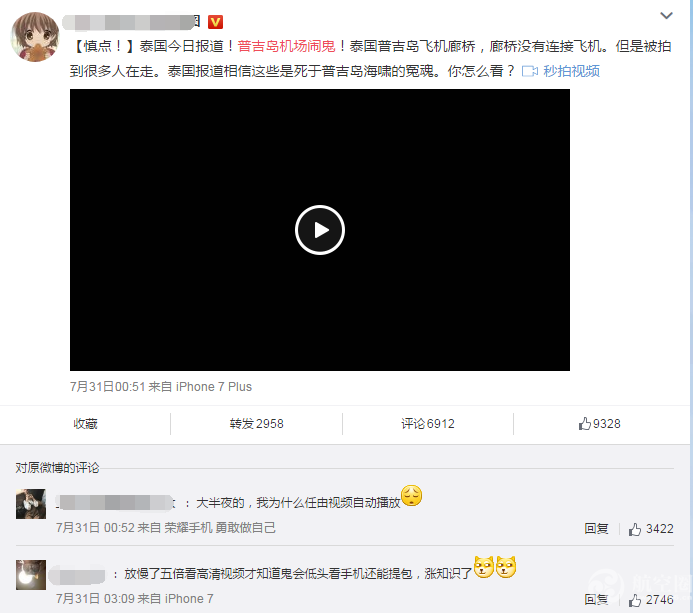Like the first comment with 3422 likes
Screen dimensions: 693x613
(651, 529)
